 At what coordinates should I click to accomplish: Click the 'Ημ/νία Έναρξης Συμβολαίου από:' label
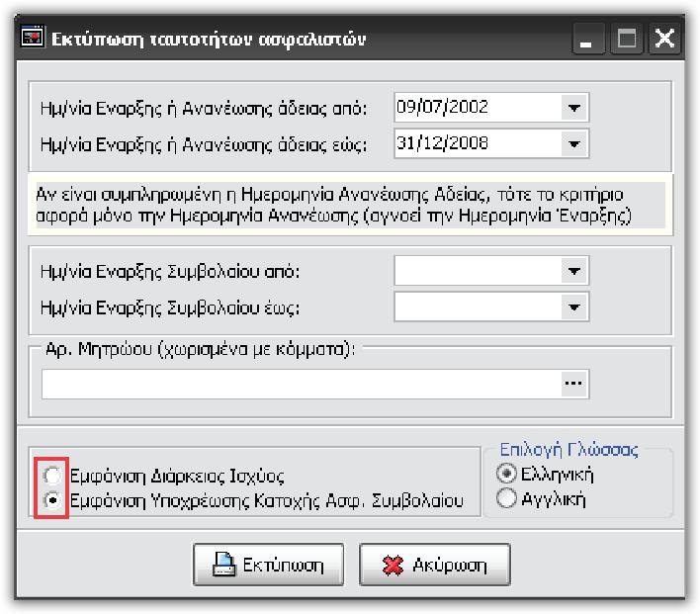(170, 272)
